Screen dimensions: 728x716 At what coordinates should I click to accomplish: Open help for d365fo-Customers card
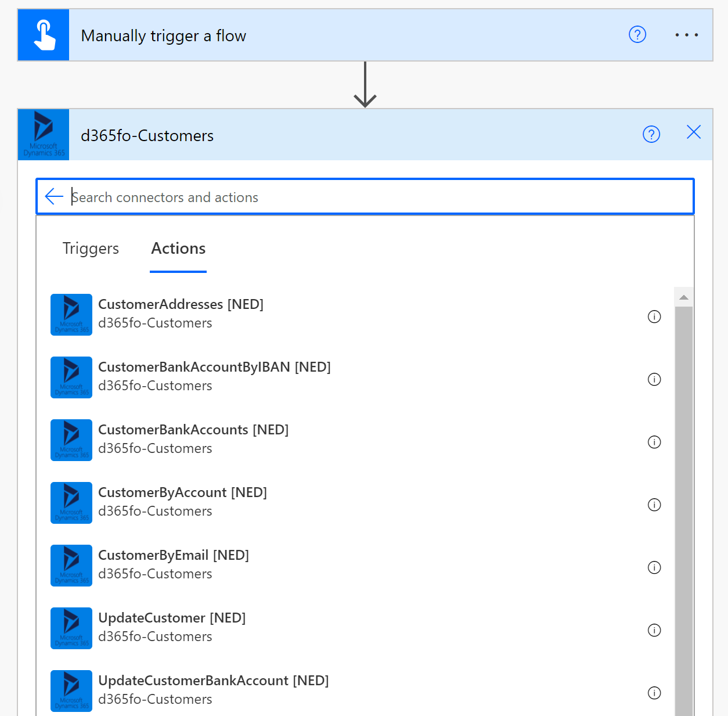651,135
